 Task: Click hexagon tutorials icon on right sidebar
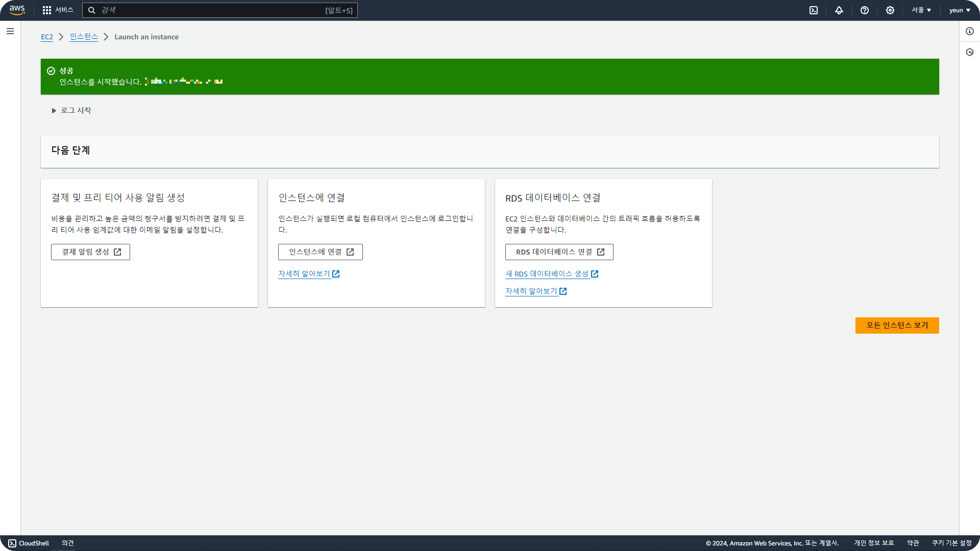point(970,52)
